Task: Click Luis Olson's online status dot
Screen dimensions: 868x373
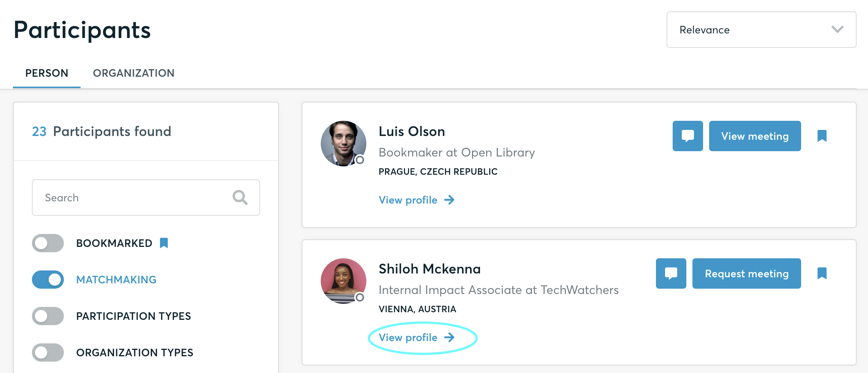Action: 360,160
